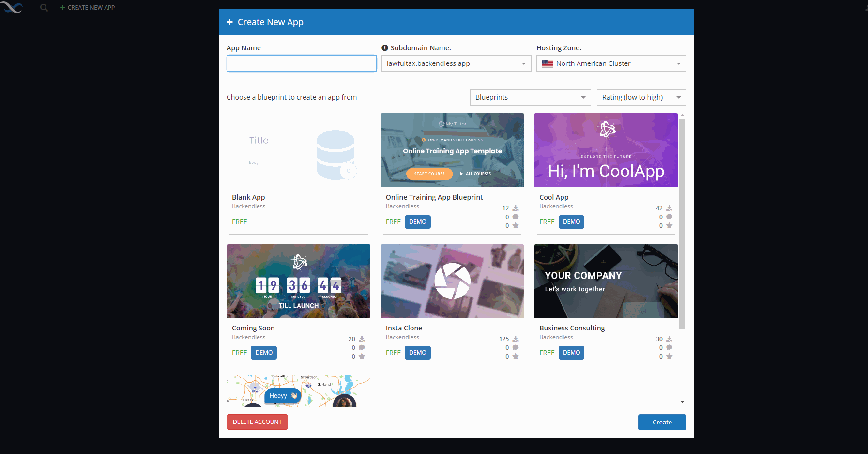Select the Your Company consulting thumbnail
The width and height of the screenshot is (868, 454).
[x=606, y=281]
